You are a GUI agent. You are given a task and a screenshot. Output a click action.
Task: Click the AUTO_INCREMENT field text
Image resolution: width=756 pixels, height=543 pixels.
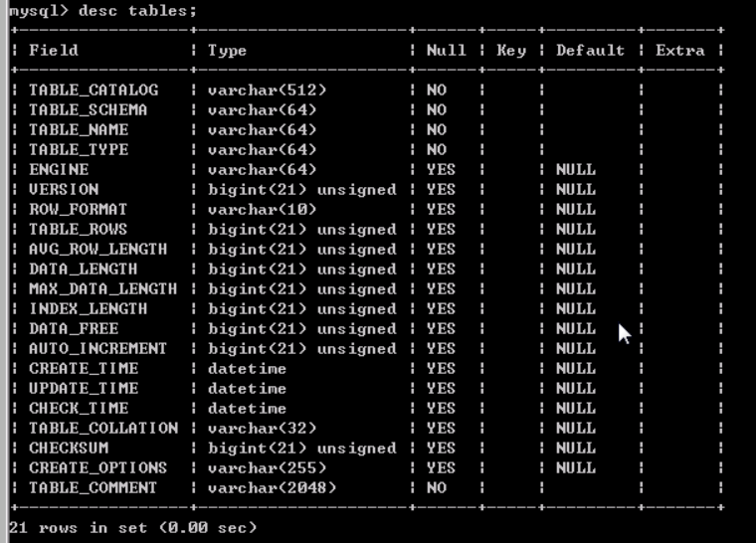98,348
